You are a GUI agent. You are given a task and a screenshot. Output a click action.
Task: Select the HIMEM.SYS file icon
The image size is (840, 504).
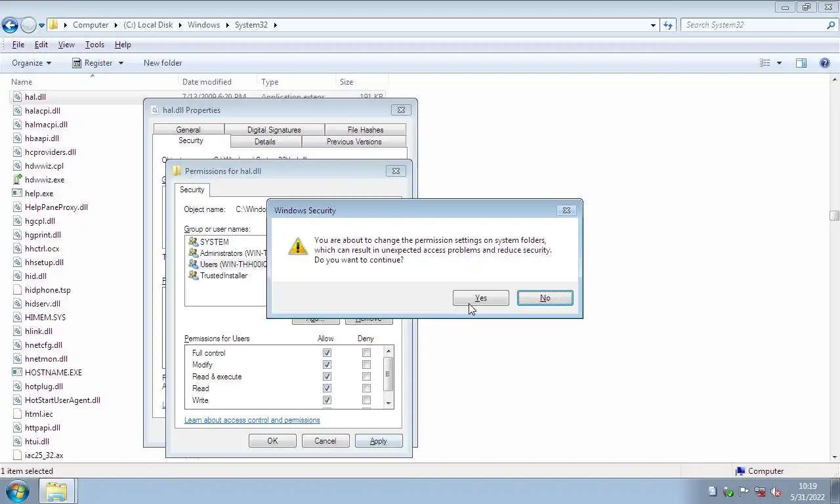[x=18, y=318]
